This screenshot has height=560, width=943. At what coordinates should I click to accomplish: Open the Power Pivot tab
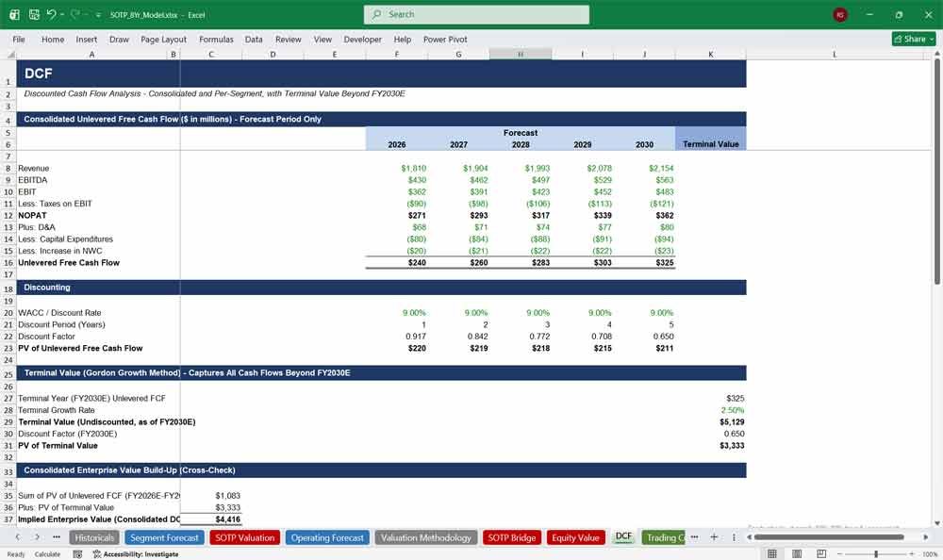point(445,39)
